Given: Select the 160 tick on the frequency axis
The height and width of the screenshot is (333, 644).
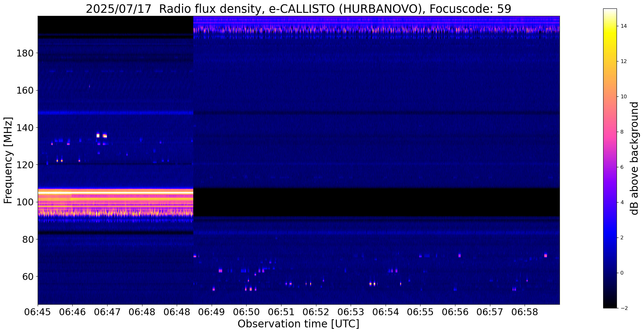Looking at the screenshot, I should (24, 91).
